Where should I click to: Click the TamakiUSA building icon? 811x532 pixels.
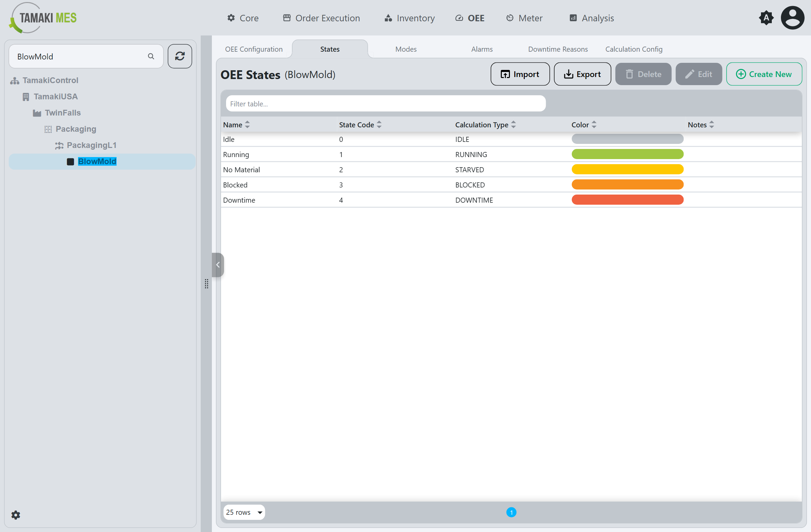26,97
